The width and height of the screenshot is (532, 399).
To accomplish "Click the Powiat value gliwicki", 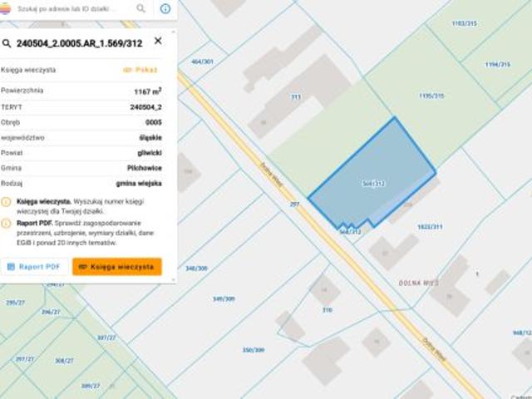I will pyautogui.click(x=150, y=153).
